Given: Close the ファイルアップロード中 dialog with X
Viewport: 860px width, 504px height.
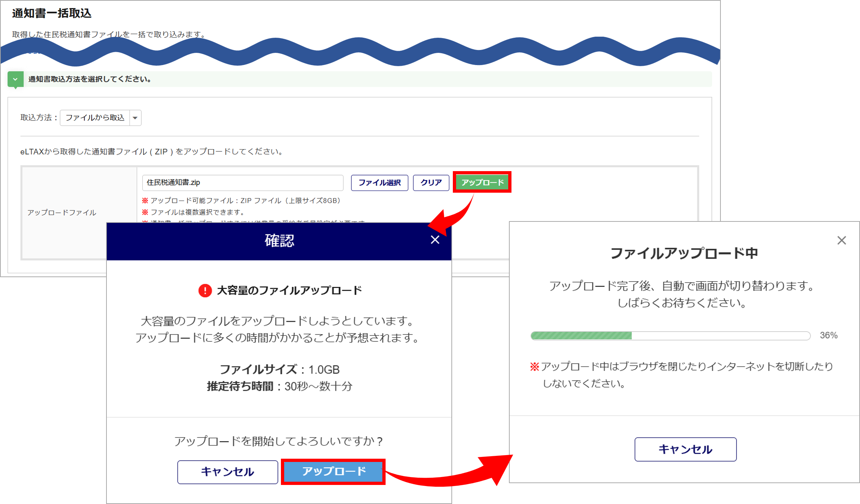Looking at the screenshot, I should coord(842,240).
